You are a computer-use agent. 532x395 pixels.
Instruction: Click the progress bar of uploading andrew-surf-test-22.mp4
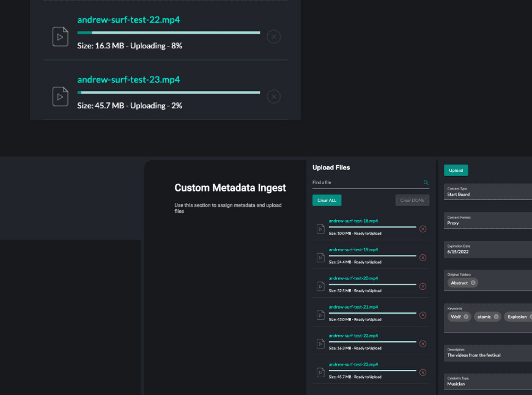pos(169,32)
